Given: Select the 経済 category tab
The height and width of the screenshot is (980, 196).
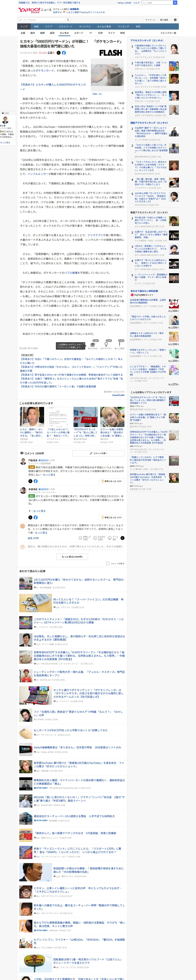Looking at the screenshot, I should 52,33.
